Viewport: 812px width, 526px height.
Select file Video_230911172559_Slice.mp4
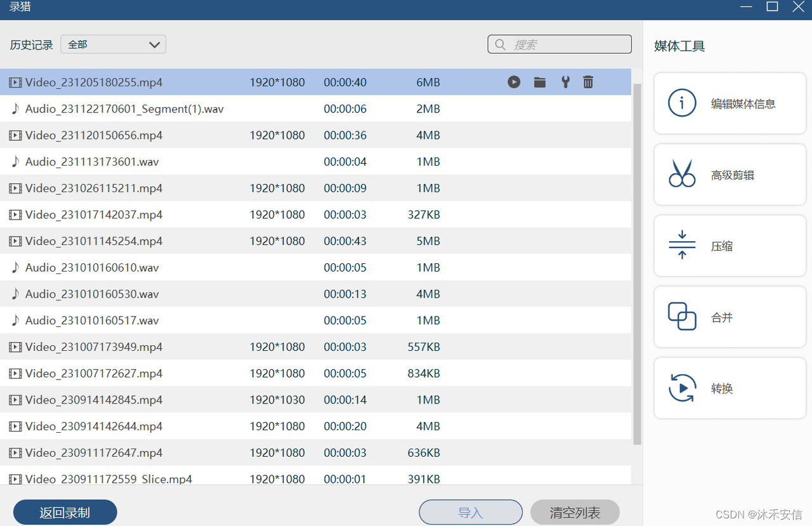click(x=108, y=479)
